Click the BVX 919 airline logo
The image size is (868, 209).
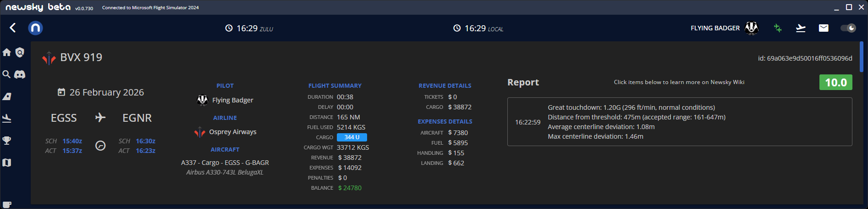point(49,58)
